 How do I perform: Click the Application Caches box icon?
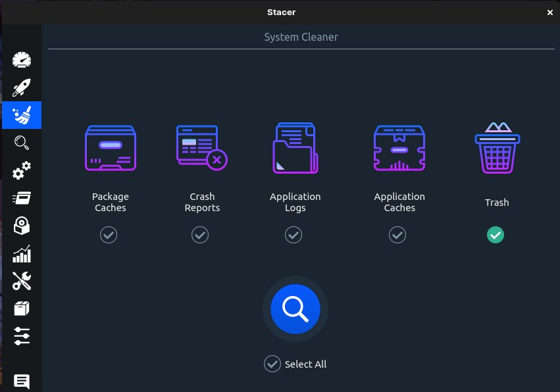pyautogui.click(x=399, y=148)
